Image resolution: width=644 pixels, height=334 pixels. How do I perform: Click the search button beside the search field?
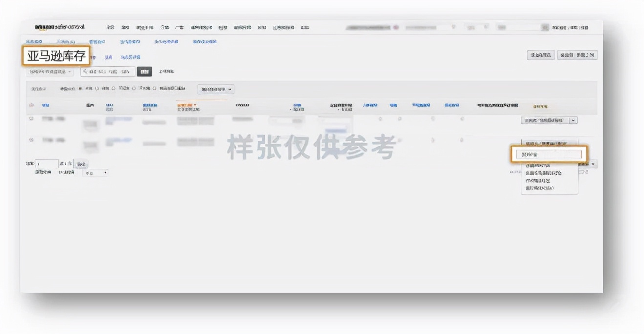point(144,71)
